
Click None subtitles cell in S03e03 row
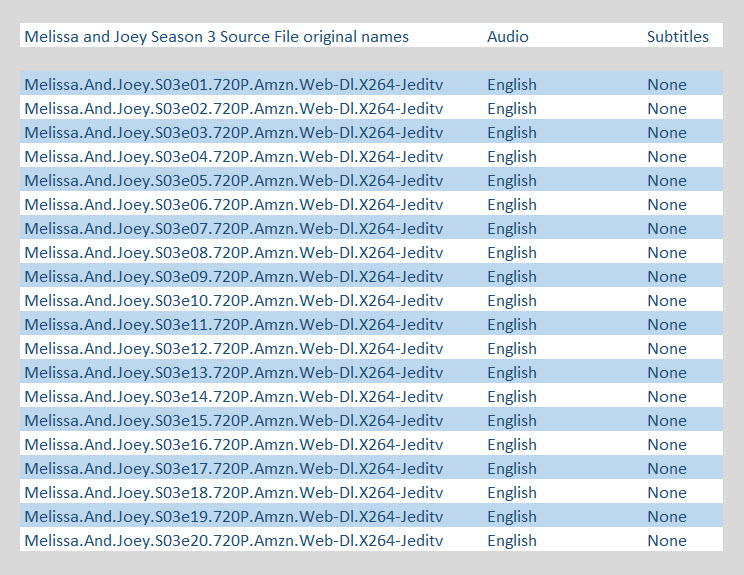[x=667, y=133]
